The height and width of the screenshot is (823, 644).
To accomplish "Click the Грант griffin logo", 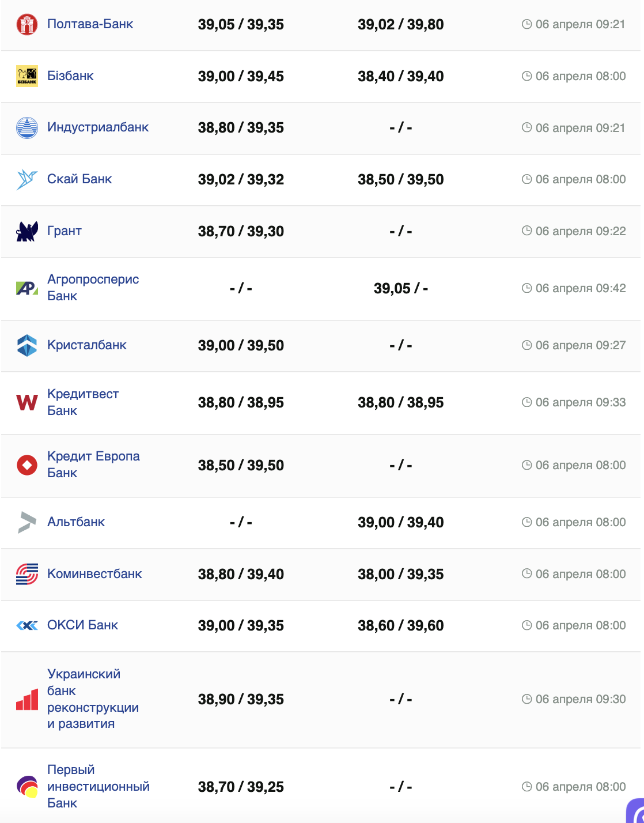I will click(x=26, y=231).
